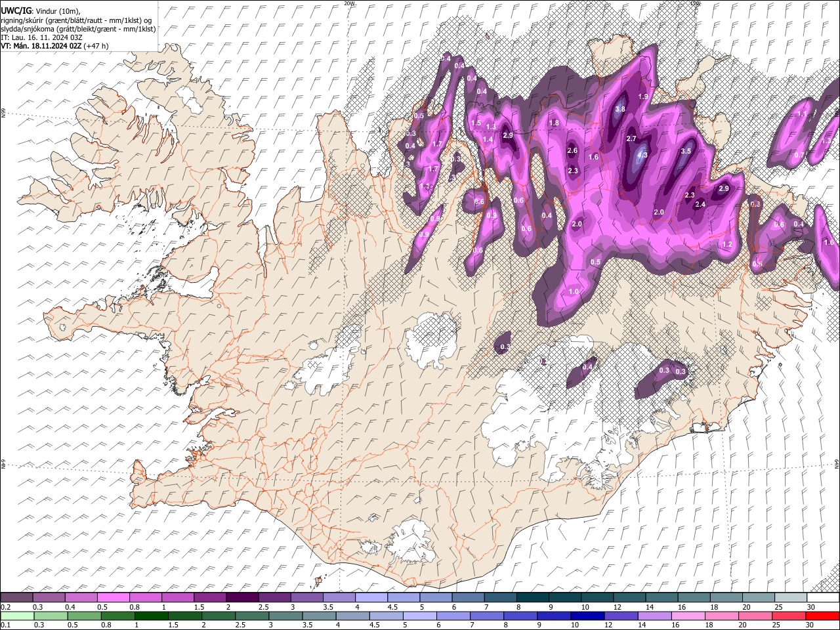840x630 pixels.
Task: Pick the pale lavender 4 swatch in the upper legend
Action: [x=372, y=598]
